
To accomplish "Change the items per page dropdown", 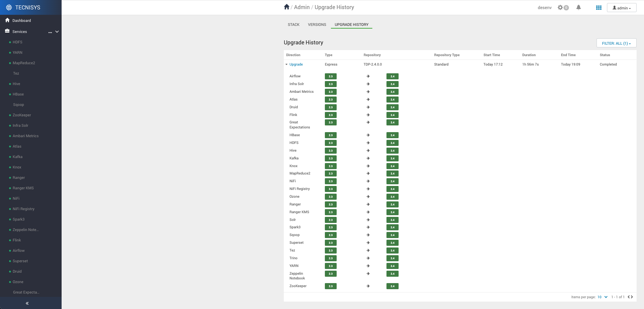I will click(x=602, y=297).
